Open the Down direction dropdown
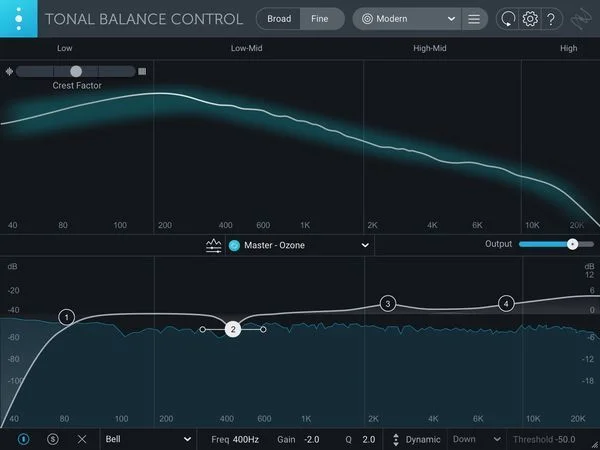Image resolution: width=600 pixels, height=450 pixels. pyautogui.click(x=476, y=439)
